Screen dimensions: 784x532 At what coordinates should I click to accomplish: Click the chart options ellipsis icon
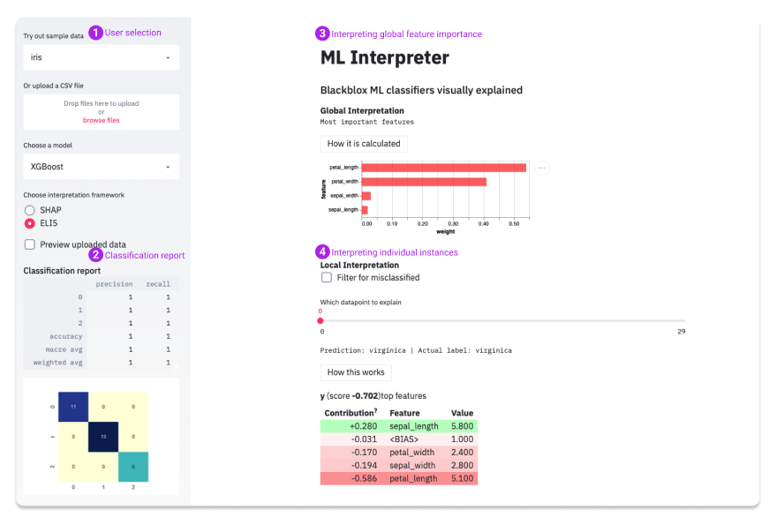coord(542,168)
